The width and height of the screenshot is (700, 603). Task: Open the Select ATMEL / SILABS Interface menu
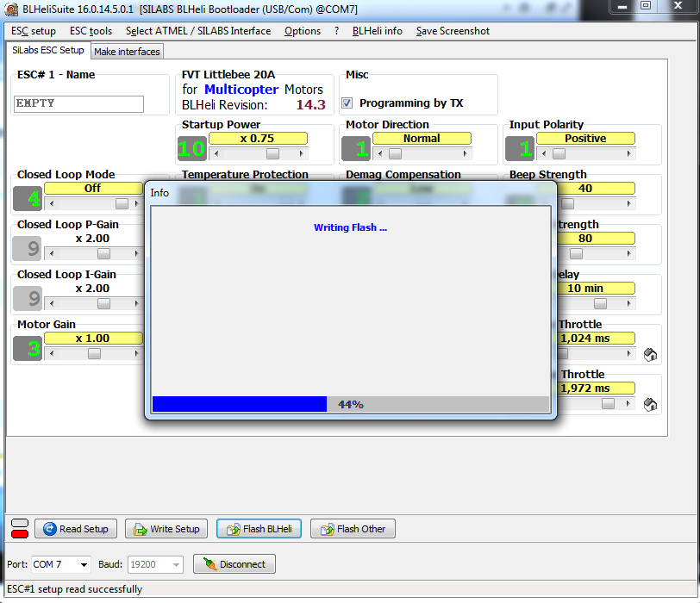197,31
